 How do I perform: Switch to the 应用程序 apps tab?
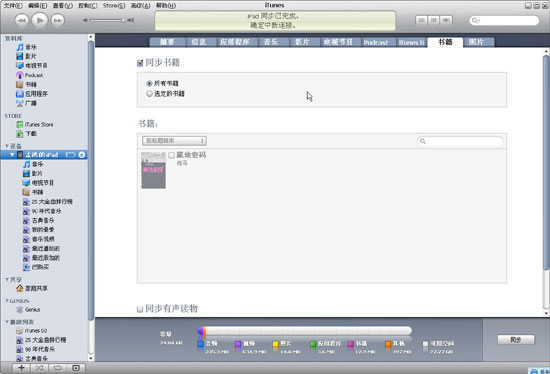pyautogui.click(x=235, y=42)
